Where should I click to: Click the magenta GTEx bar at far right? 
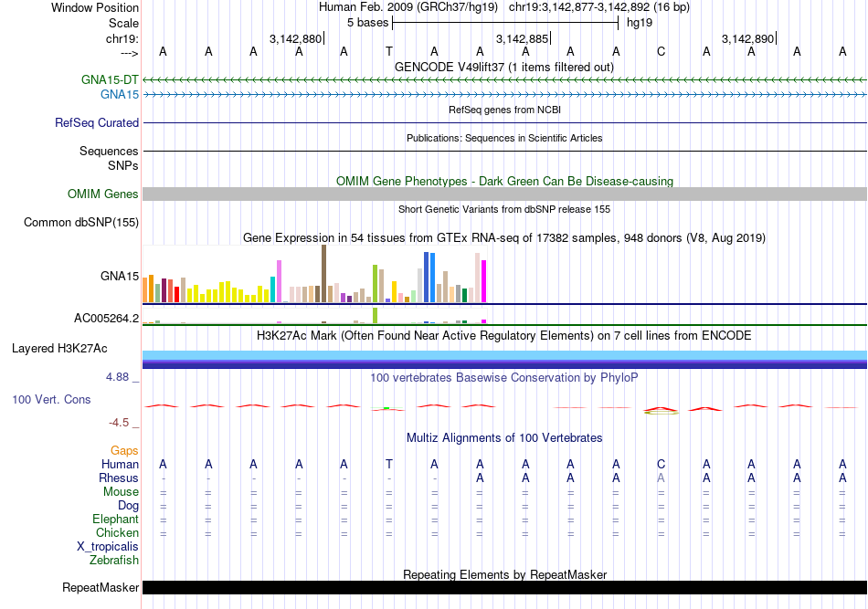pyautogui.click(x=484, y=281)
